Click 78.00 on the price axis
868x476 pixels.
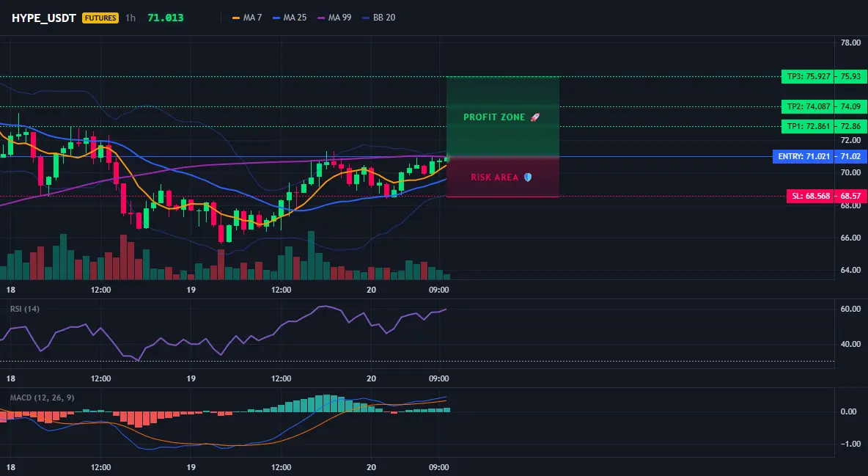[x=850, y=43]
